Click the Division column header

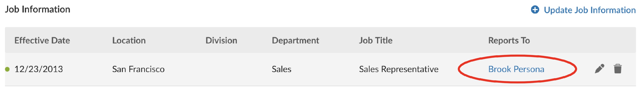click(221, 40)
